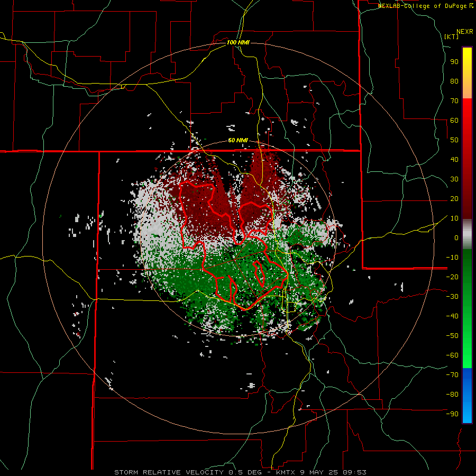This screenshot has height=476, width=476.
Task: Click the 30 value on the velocity scale
Action: tap(454, 179)
